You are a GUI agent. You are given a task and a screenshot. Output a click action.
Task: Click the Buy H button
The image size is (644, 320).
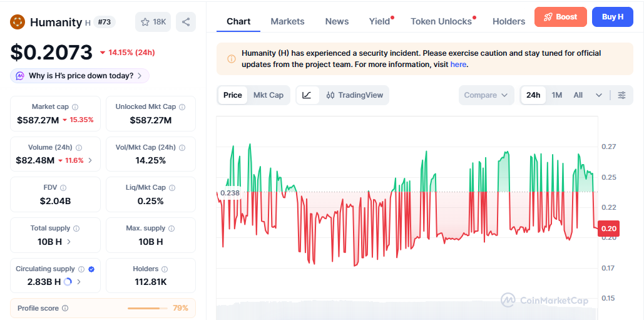pyautogui.click(x=612, y=17)
